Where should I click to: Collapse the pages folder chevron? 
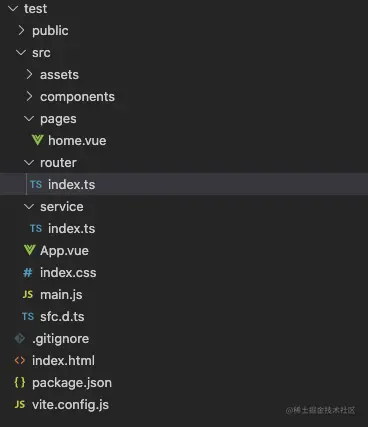click(29, 118)
